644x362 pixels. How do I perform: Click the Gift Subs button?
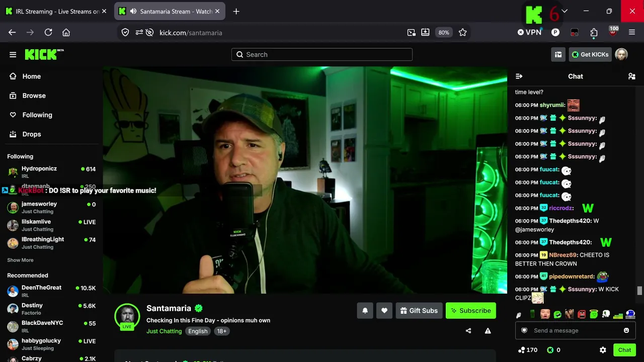tap(419, 311)
